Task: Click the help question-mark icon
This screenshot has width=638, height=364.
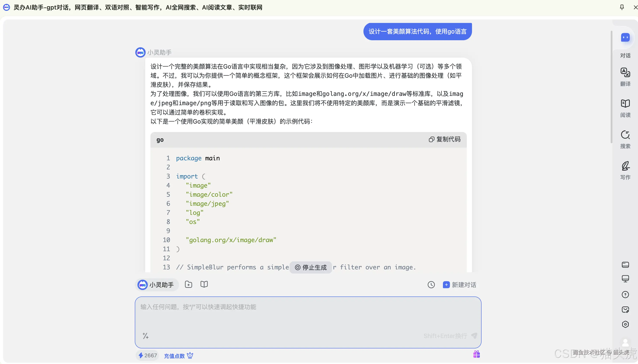Action: 625,295
